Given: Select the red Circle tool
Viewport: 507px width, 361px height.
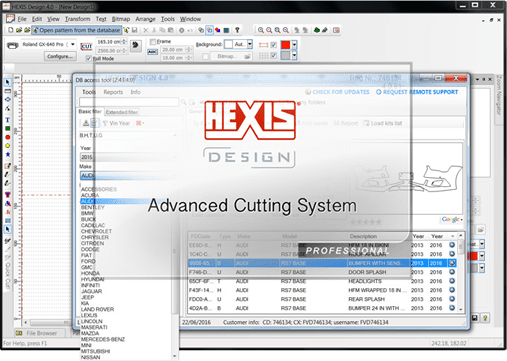Looking at the screenshot, I should [x=8, y=137].
